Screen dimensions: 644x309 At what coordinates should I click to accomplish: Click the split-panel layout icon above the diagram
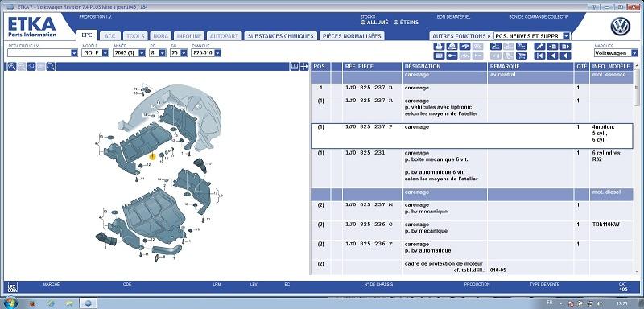click(x=295, y=67)
